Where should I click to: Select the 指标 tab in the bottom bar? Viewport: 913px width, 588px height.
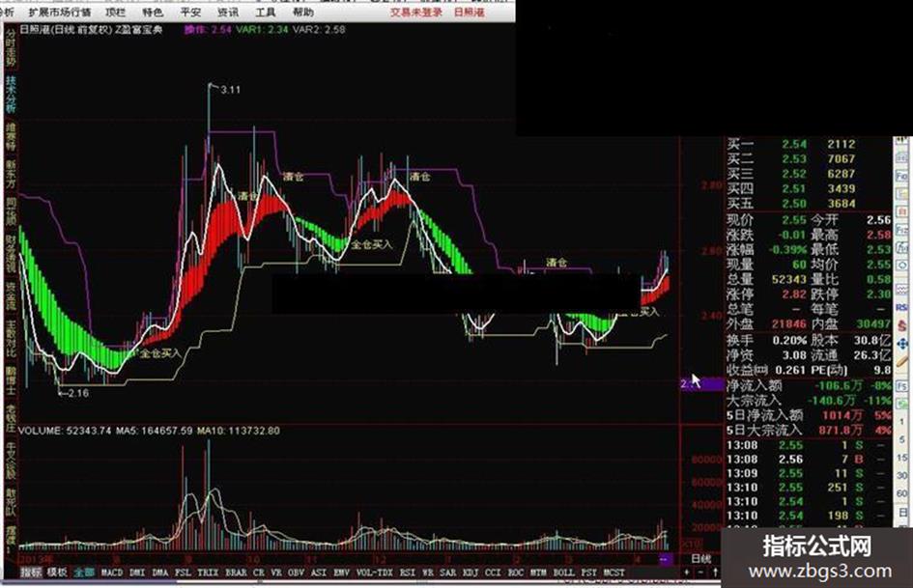pos(31,573)
